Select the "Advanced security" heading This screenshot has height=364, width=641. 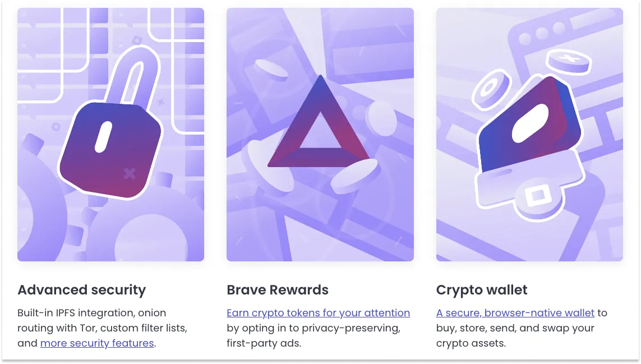pyautogui.click(x=81, y=290)
